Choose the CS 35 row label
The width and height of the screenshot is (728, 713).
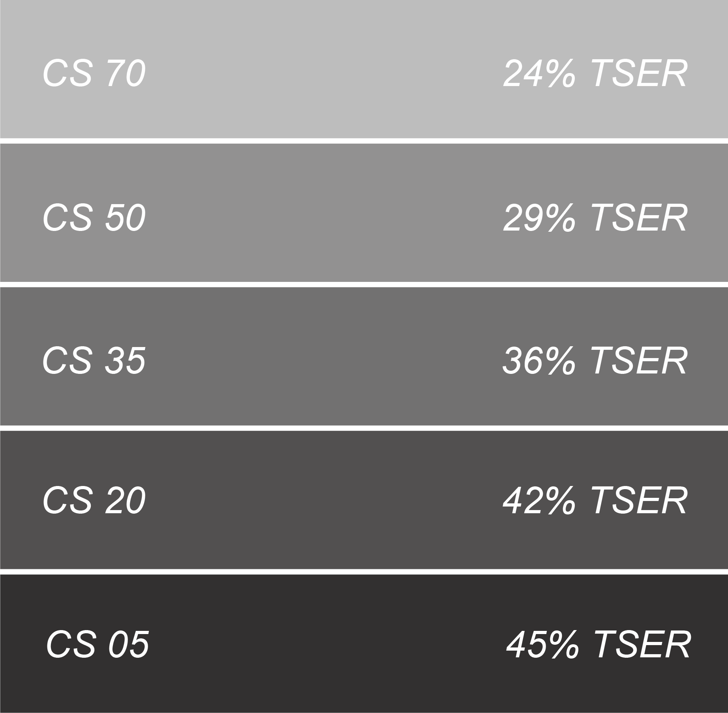tap(94, 360)
